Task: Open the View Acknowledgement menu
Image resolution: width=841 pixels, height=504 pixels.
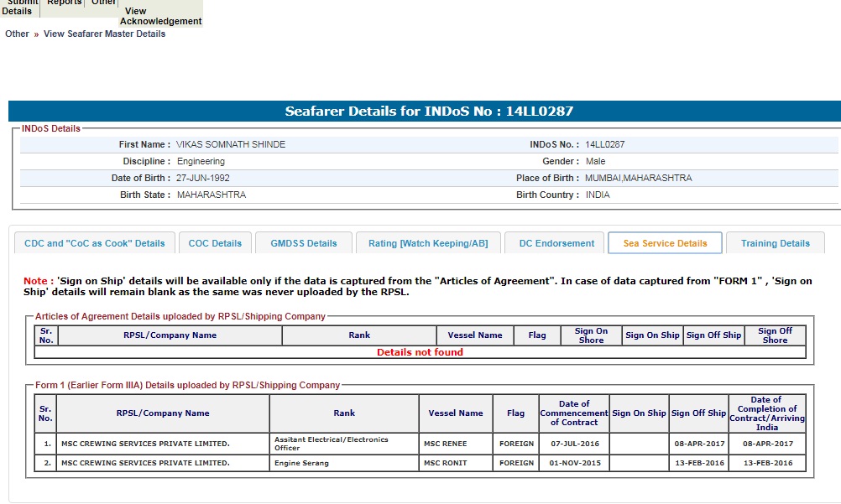Action: point(160,16)
